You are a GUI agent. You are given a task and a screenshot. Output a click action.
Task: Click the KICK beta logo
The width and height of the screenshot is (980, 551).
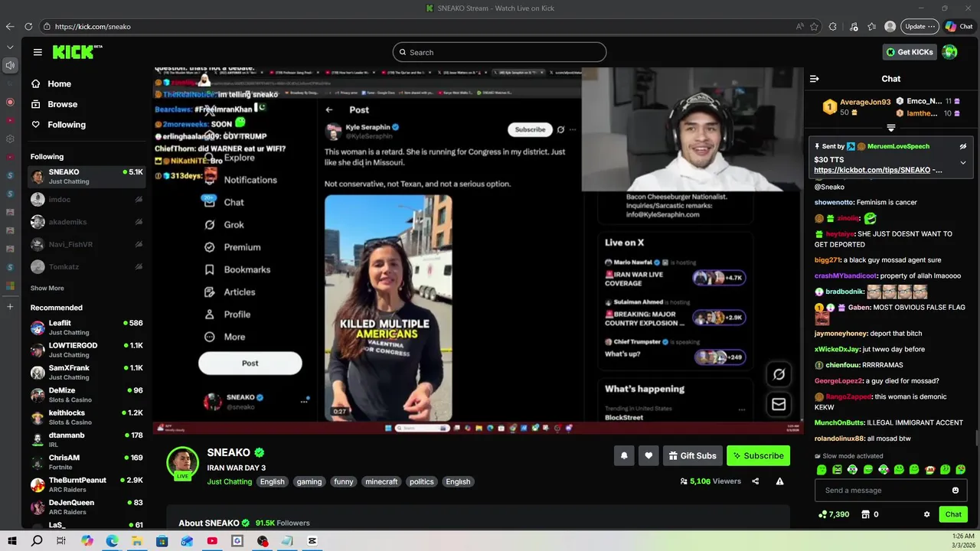pos(77,52)
